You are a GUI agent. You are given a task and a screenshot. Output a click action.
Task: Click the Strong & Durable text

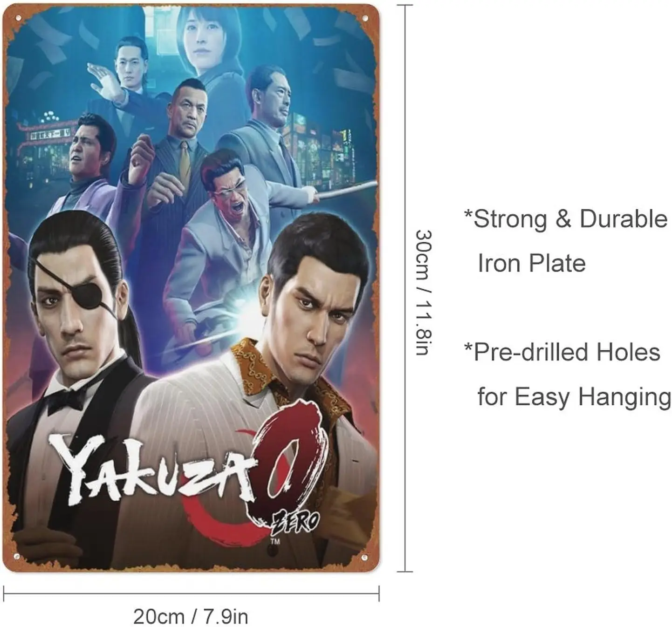(x=566, y=219)
